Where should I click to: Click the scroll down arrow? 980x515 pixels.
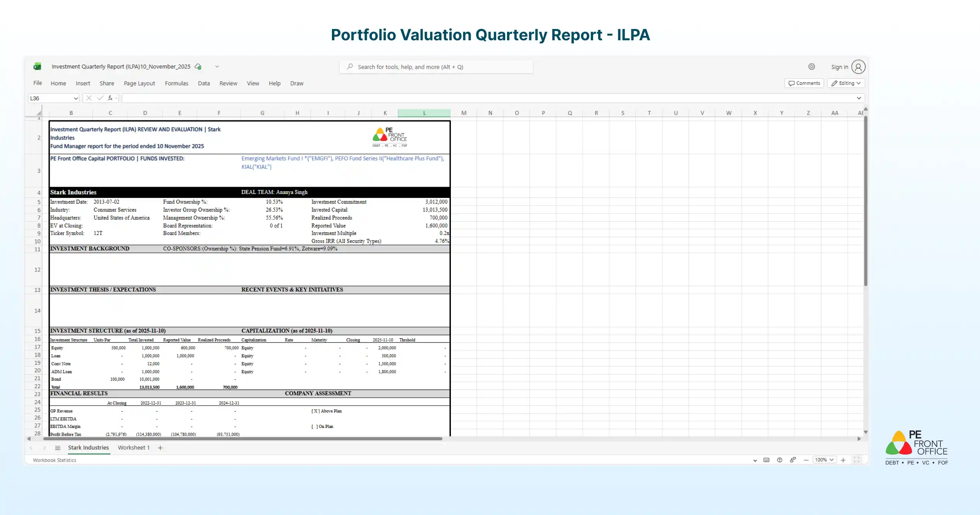point(865,432)
